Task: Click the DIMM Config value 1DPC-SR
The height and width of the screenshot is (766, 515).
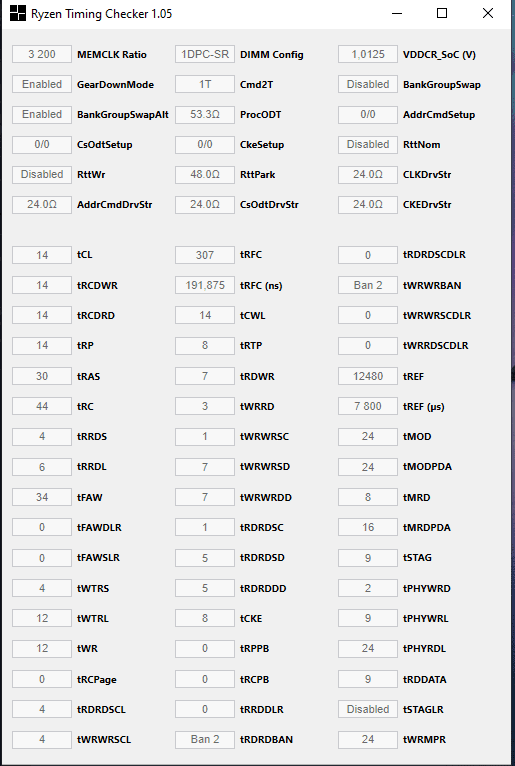Action: coord(205,54)
